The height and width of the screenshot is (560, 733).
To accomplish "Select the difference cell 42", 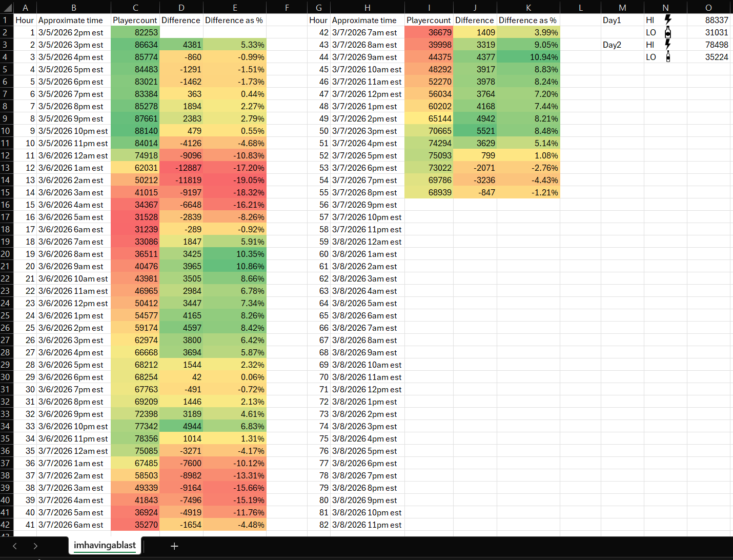I will pyautogui.click(x=181, y=377).
